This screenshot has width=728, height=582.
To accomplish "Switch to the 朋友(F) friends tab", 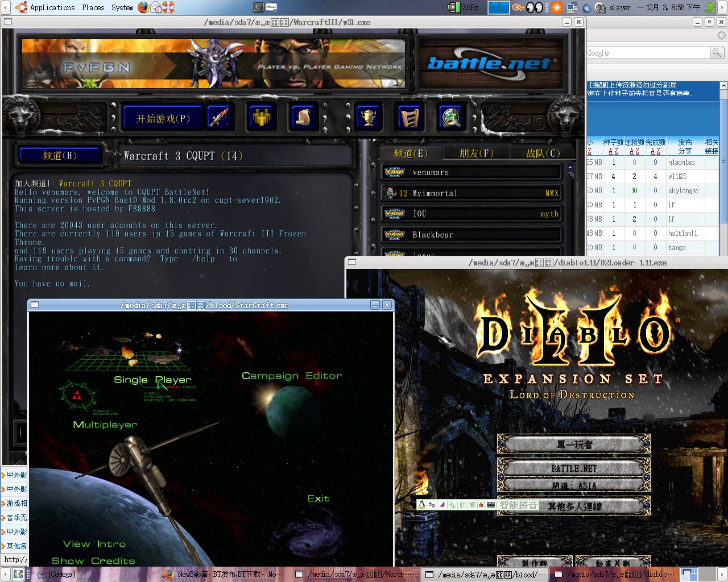I will point(477,153).
